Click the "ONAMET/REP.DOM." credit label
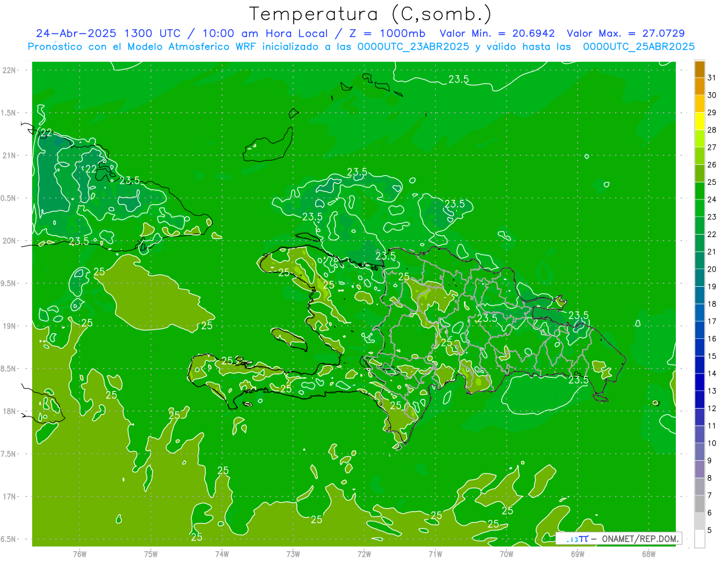The width and height of the screenshot is (728, 562). [639, 538]
